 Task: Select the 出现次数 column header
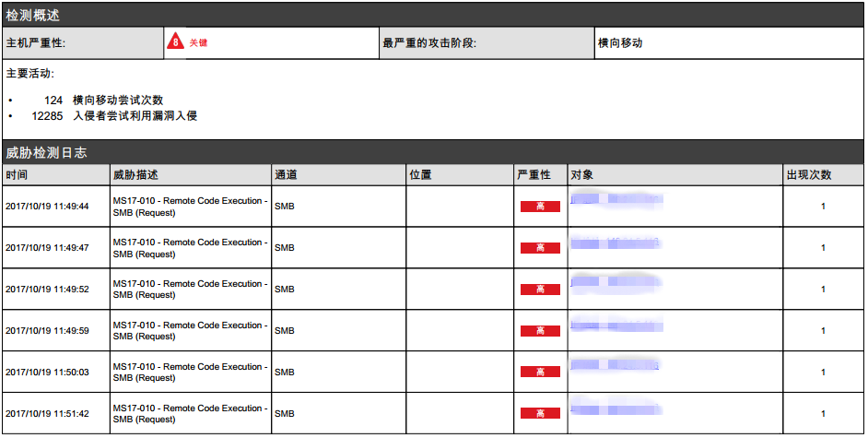[808, 174]
